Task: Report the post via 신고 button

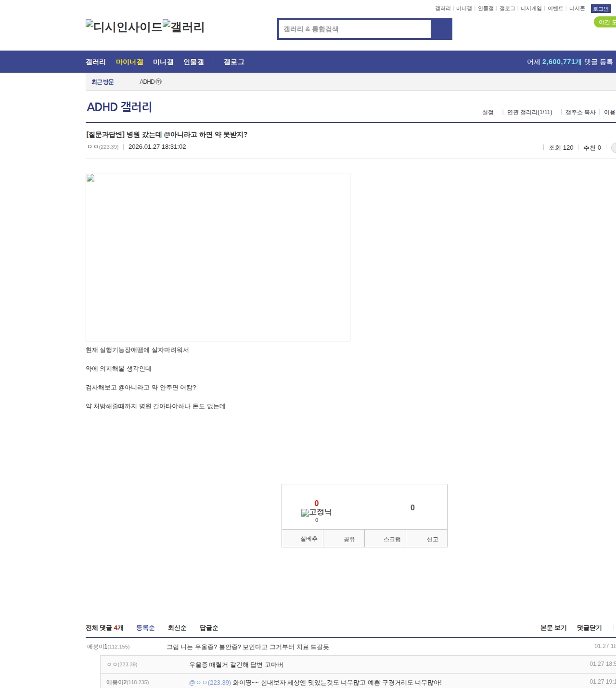Action: coord(432,539)
